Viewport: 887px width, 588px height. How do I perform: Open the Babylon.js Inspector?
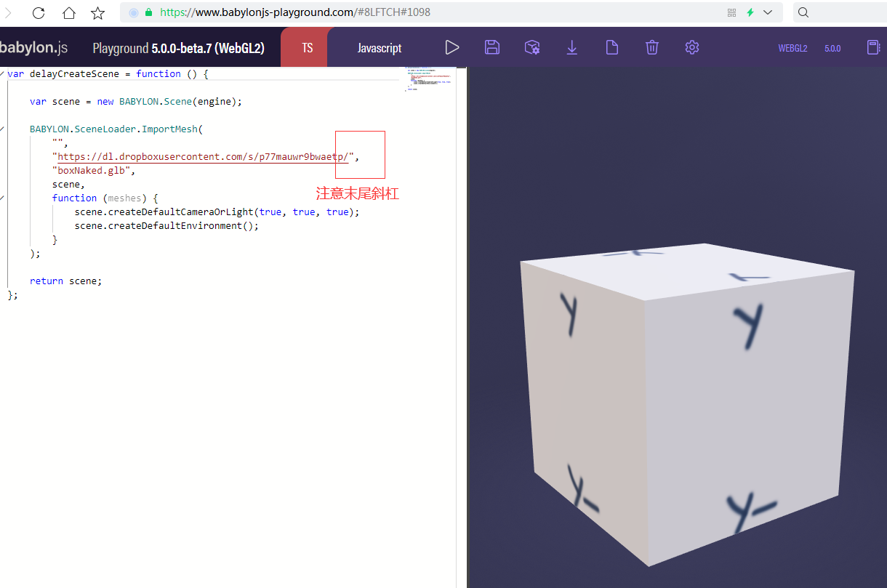[x=531, y=47]
